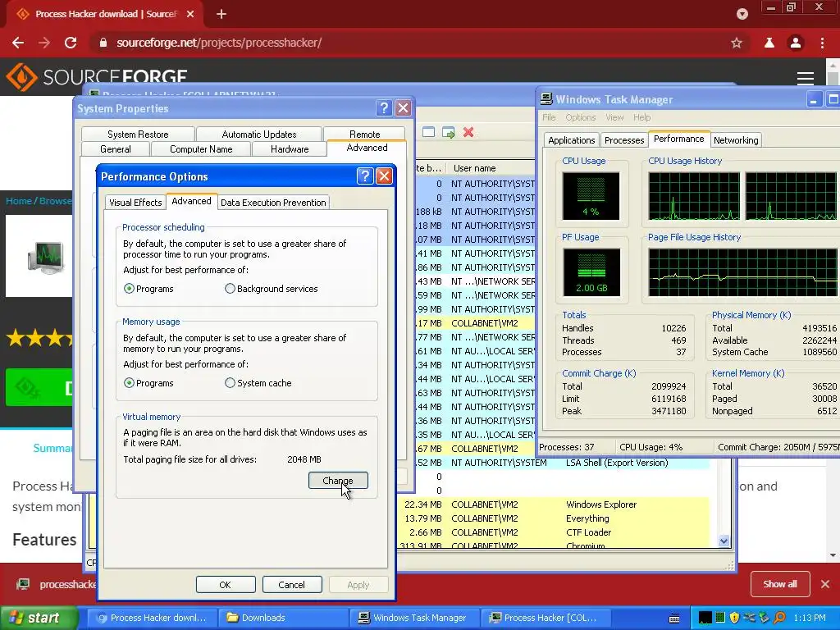The image size is (840, 630).
Task: Reload the SourceForge page
Action: click(x=71, y=43)
